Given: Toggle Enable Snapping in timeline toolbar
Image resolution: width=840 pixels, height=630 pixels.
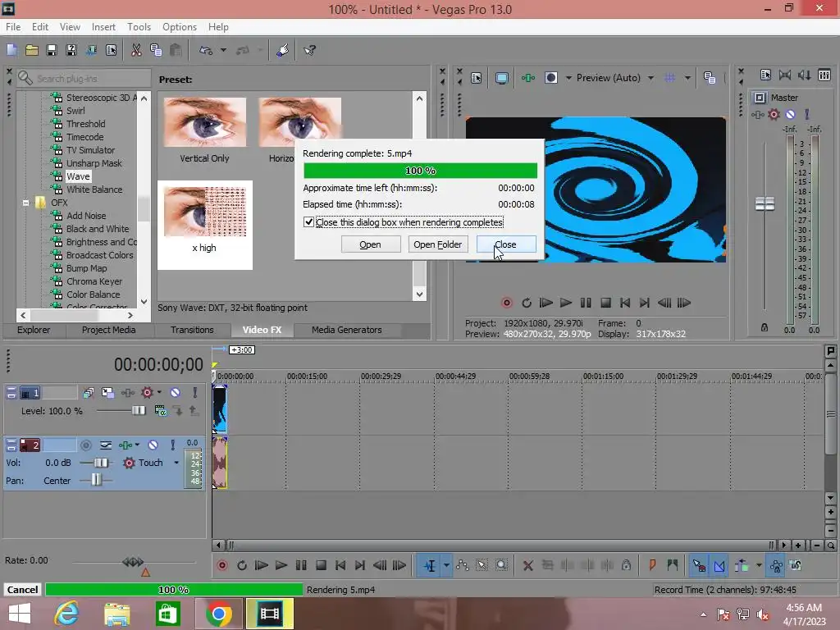Looking at the screenshot, I should tap(699, 565).
